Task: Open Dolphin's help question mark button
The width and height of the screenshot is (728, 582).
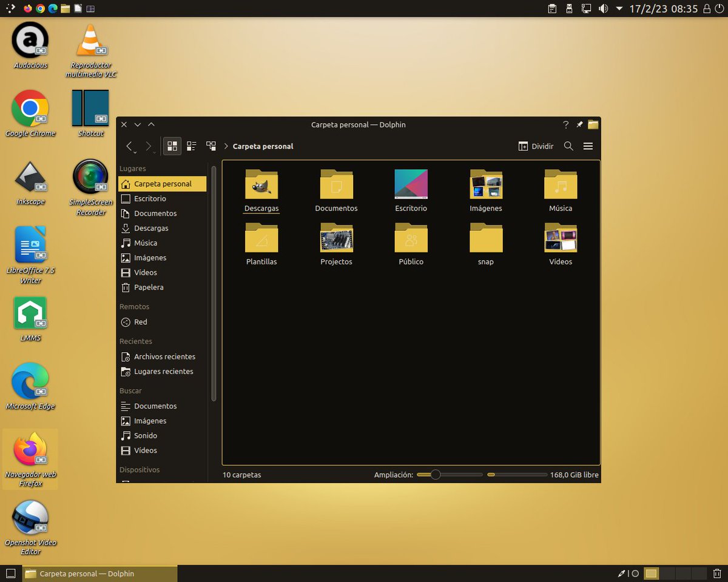Action: click(x=566, y=124)
